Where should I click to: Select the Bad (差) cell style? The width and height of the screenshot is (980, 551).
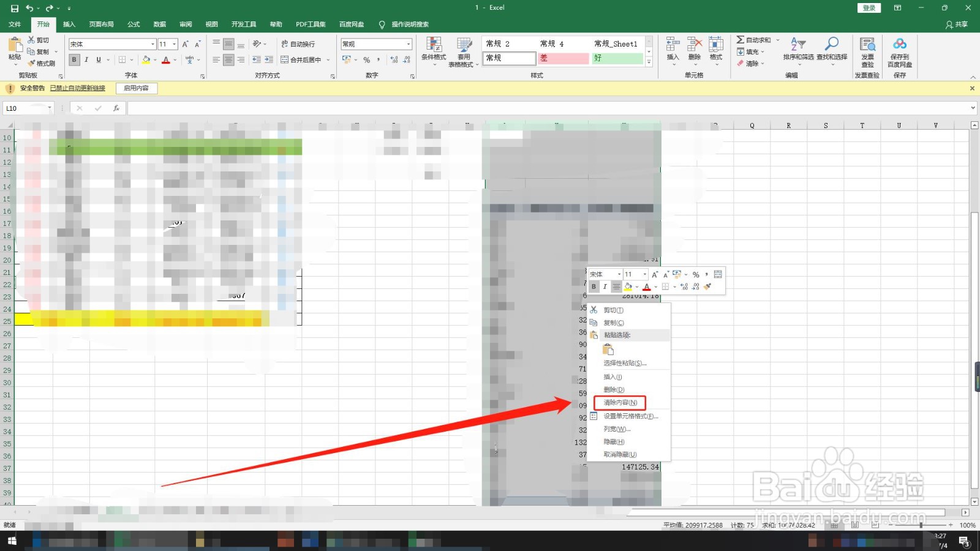[x=562, y=58]
